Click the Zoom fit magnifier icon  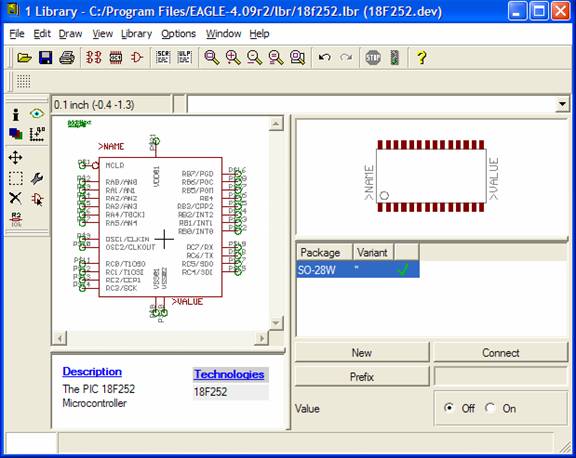tap(212, 58)
